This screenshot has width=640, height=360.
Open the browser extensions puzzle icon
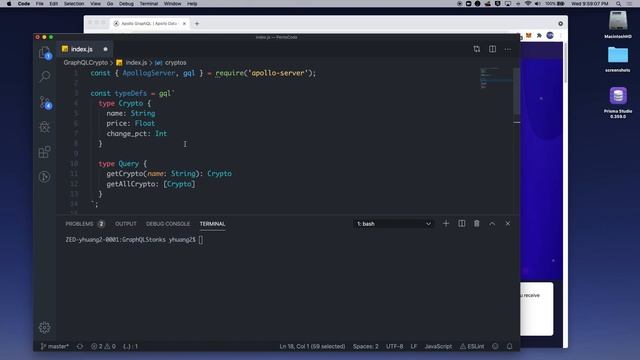click(539, 36)
